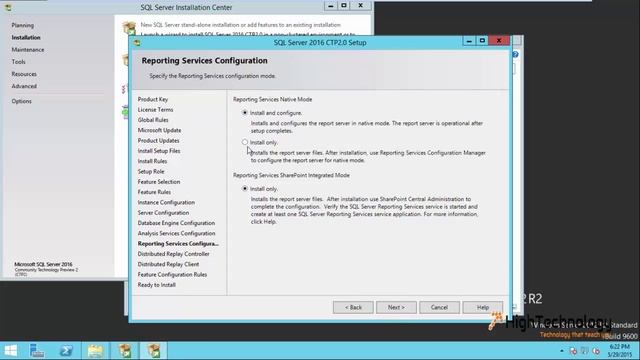Image resolution: width=640 pixels, height=360 pixels.
Task: Click the network icon in system tray
Action: coord(584,351)
